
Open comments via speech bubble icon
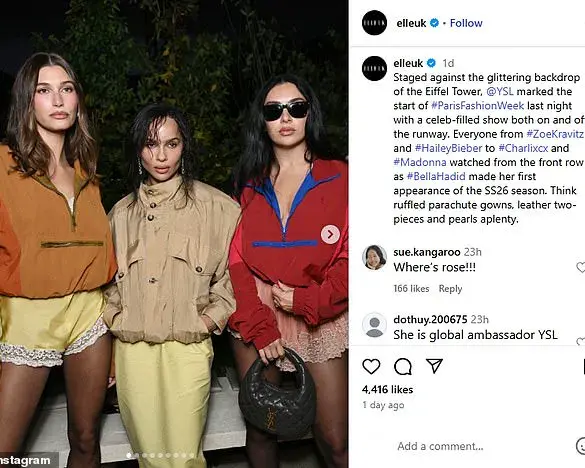tap(403, 366)
